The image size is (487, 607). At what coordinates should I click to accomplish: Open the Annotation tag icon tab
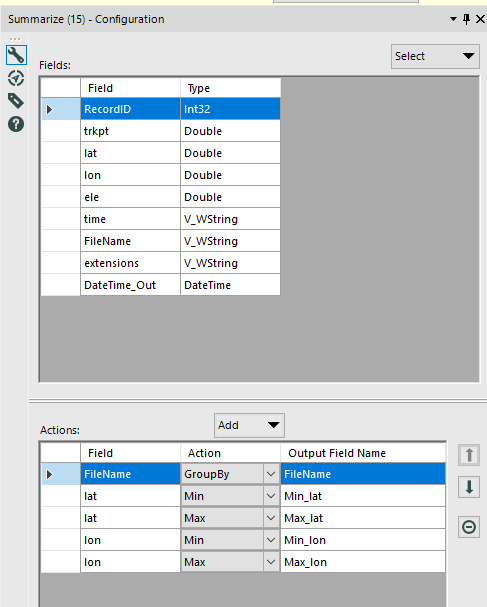click(16, 101)
